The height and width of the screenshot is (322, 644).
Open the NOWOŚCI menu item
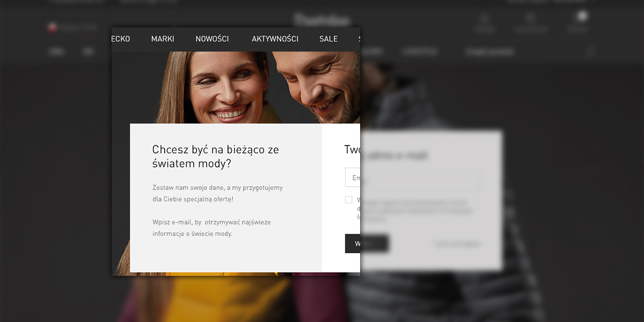pos(212,39)
